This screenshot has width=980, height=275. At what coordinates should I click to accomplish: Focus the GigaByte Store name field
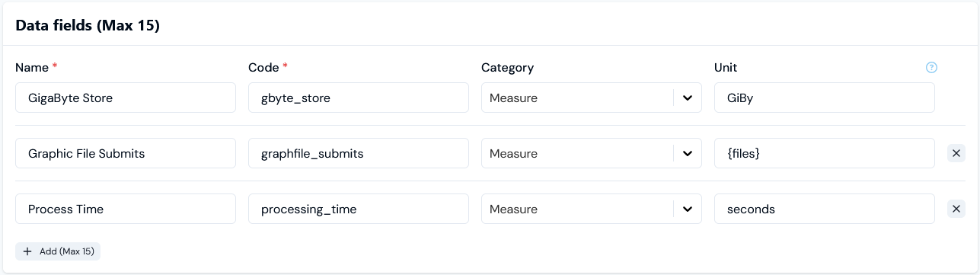pos(126,98)
